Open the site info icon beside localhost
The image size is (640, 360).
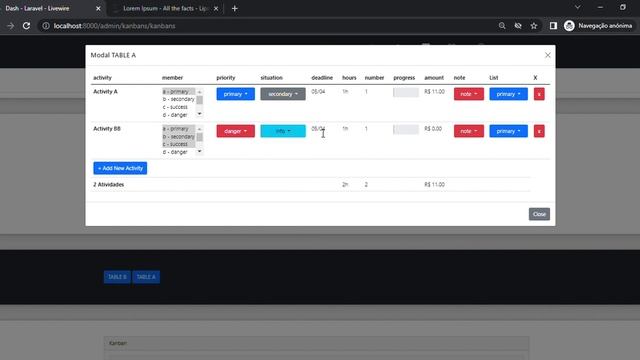pos(46,26)
